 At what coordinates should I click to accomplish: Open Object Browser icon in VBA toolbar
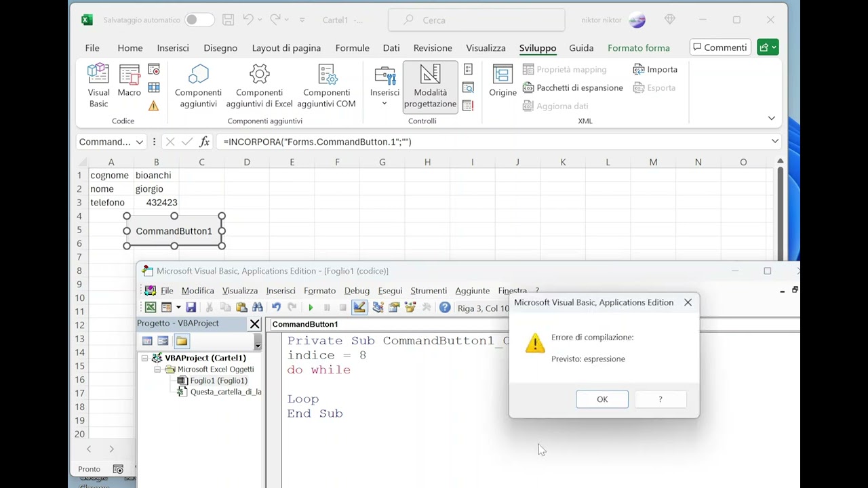[x=410, y=308]
